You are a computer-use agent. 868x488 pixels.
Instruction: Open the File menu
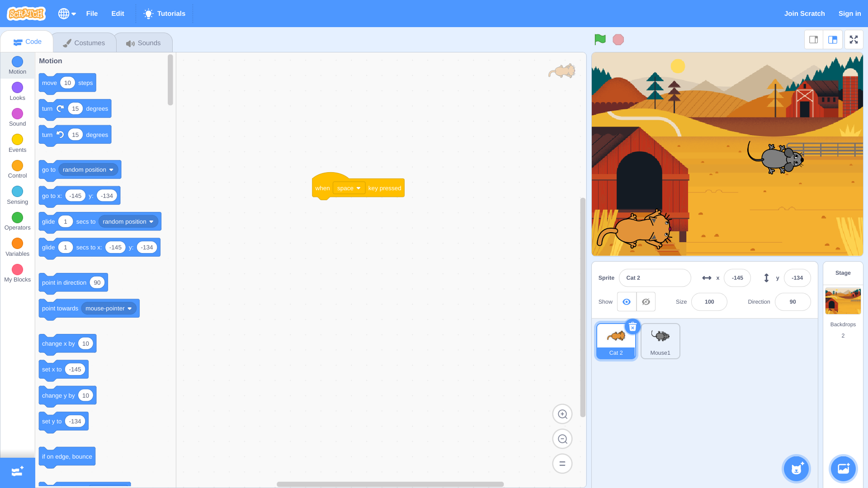[92, 14]
